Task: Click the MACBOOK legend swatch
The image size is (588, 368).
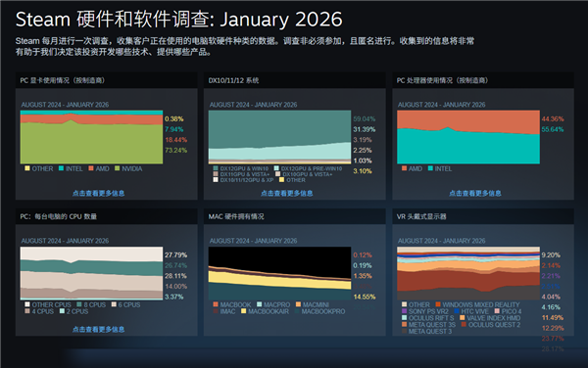Action: pyautogui.click(x=216, y=304)
